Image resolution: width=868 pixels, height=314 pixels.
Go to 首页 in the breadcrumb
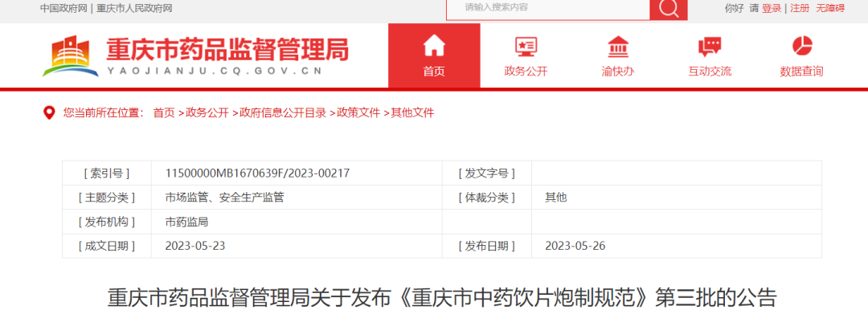click(x=164, y=112)
